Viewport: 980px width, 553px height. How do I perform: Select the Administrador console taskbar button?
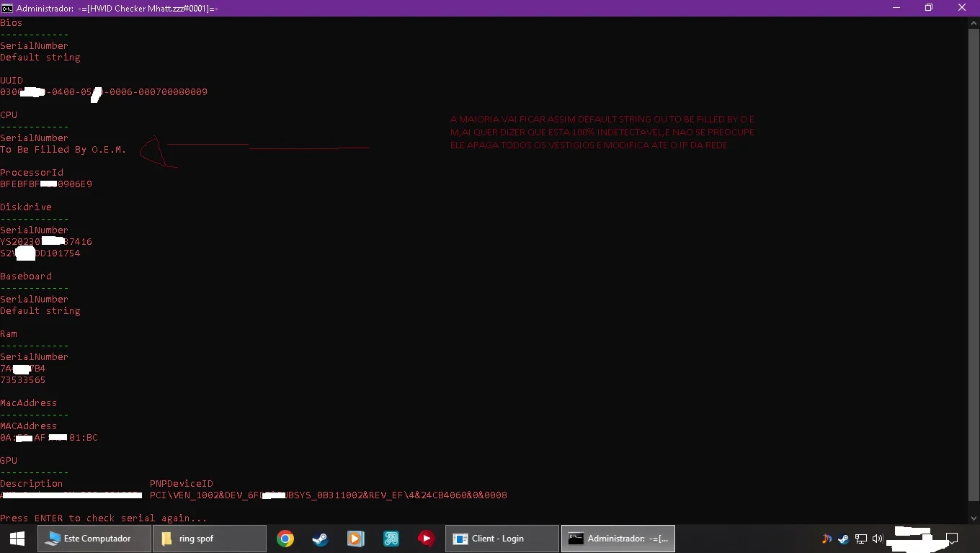(618, 539)
